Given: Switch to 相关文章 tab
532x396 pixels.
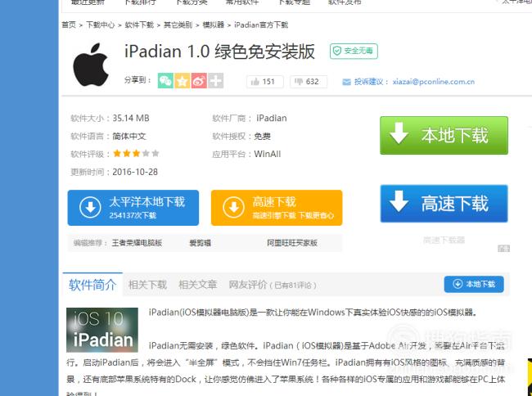Looking at the screenshot, I should click(x=198, y=285).
